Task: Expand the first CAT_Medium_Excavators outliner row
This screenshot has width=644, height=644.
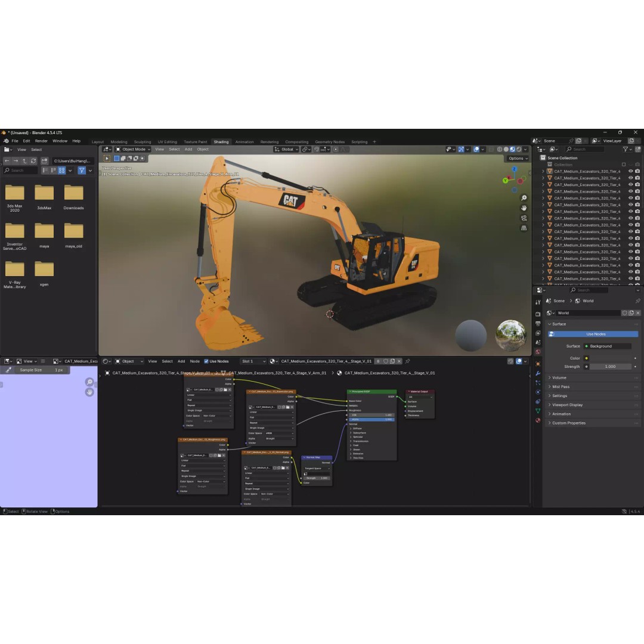Action: click(543, 171)
